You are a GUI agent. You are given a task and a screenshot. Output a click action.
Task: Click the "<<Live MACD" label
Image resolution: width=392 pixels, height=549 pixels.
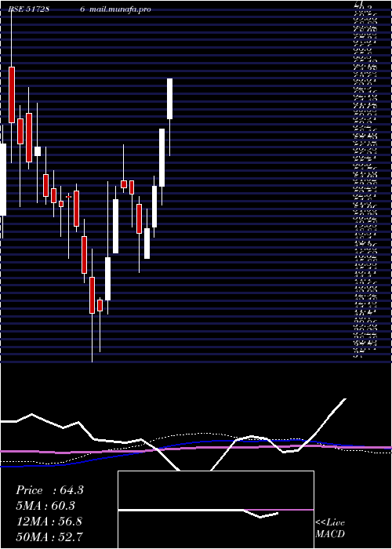point(330,529)
